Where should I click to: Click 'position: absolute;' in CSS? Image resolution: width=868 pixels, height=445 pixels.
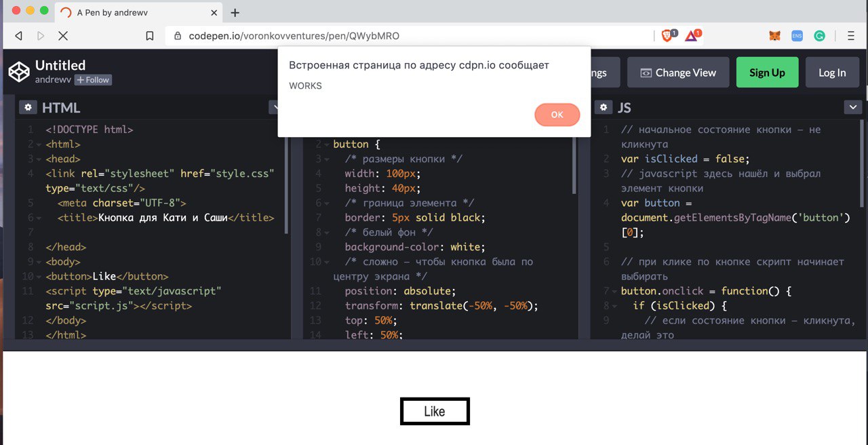point(400,291)
